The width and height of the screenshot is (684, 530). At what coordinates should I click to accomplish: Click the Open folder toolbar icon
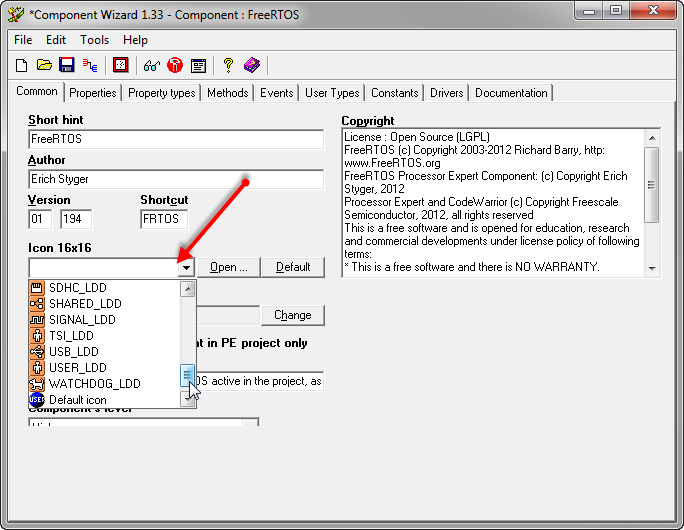[x=44, y=65]
